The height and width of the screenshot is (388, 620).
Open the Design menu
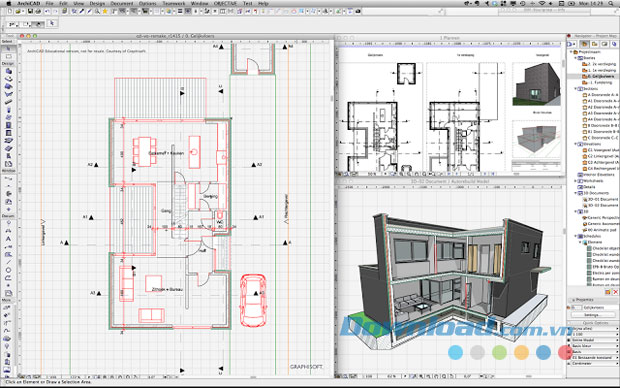point(97,3)
